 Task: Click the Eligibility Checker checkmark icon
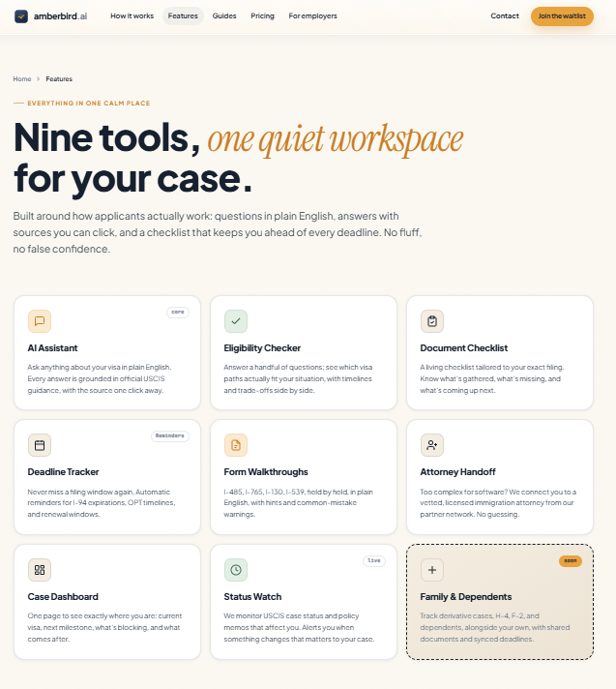[236, 321]
